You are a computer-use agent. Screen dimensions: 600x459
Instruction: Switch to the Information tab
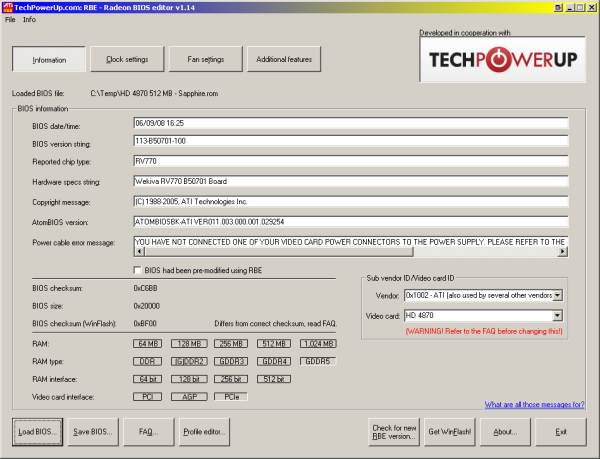tap(49, 59)
